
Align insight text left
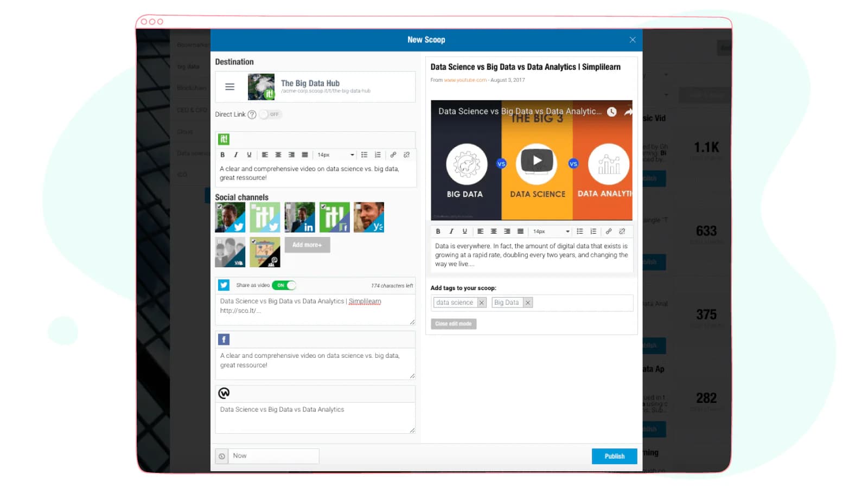click(265, 155)
